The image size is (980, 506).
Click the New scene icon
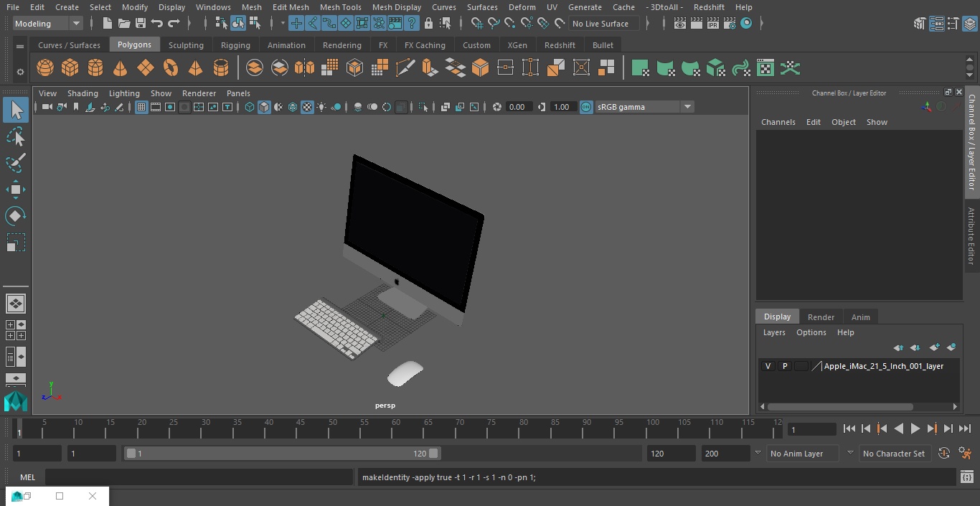pyautogui.click(x=107, y=24)
